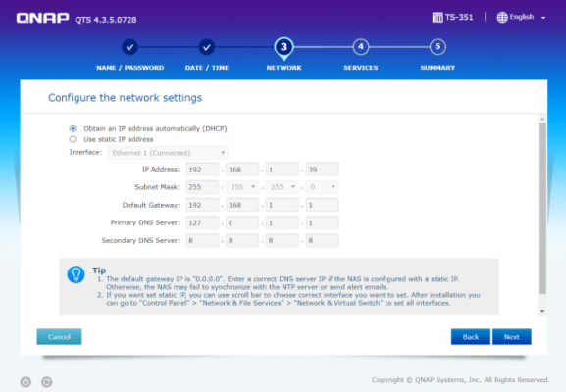Click the Network step label
Viewport: 566px width, 392px height.
[283, 68]
